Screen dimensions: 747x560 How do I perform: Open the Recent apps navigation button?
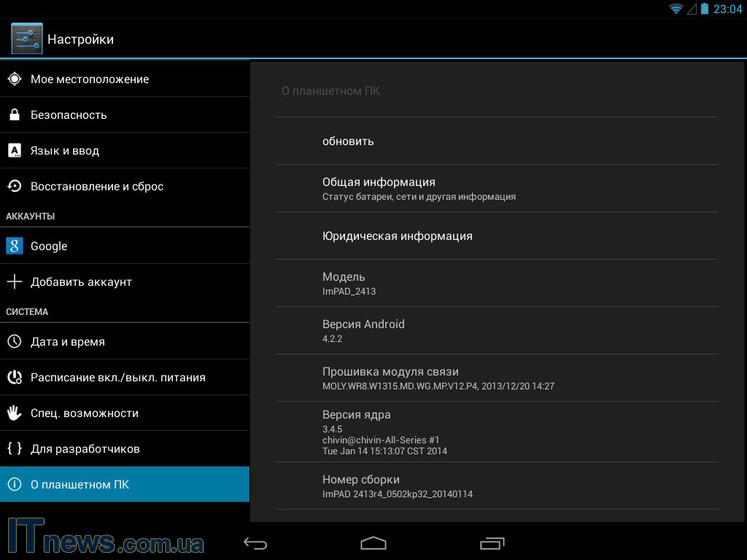click(491, 543)
